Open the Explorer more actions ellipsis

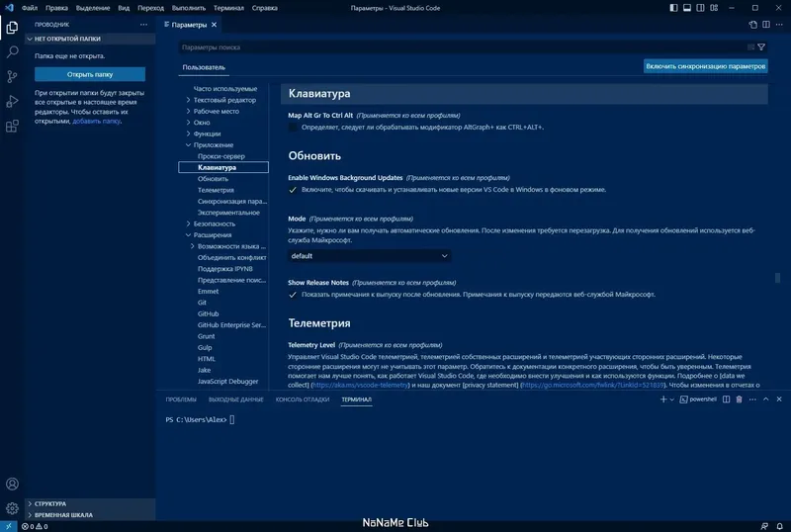tap(143, 25)
